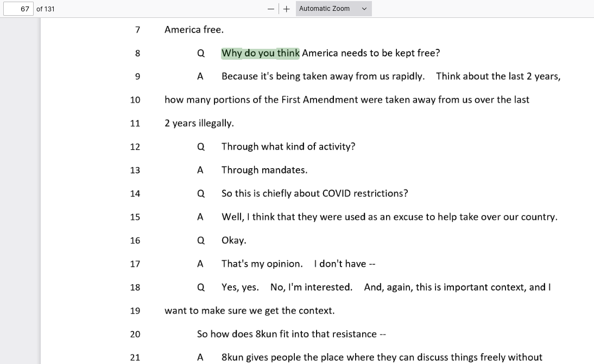Click the line starting '8kun gives people the place'

pyautogui.click(x=382, y=357)
